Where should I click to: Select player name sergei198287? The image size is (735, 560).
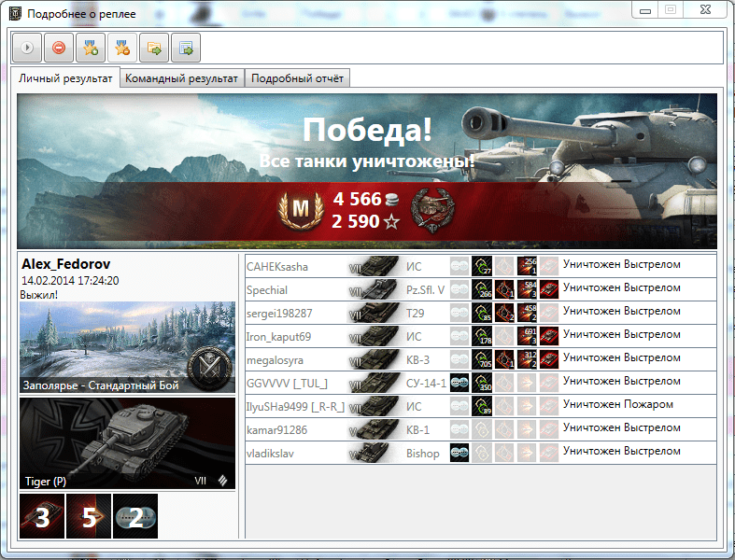[x=279, y=314]
